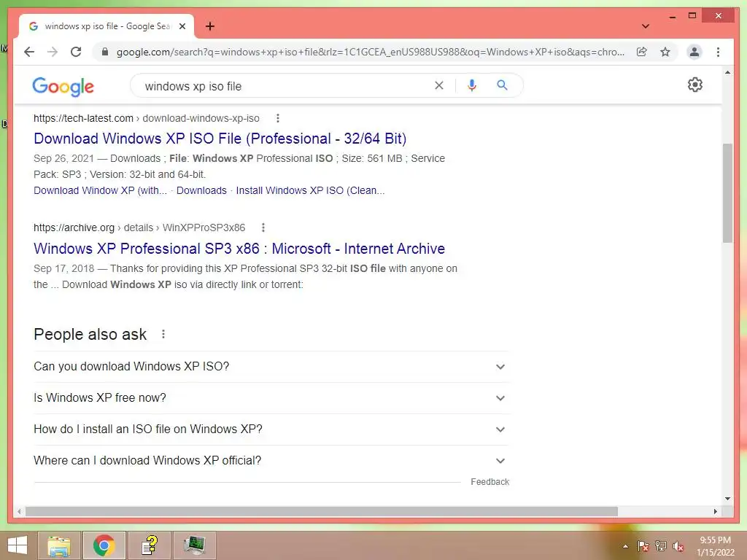Image resolution: width=747 pixels, height=560 pixels.
Task: Reload the page with the refresh icon
Action: pyautogui.click(x=76, y=52)
